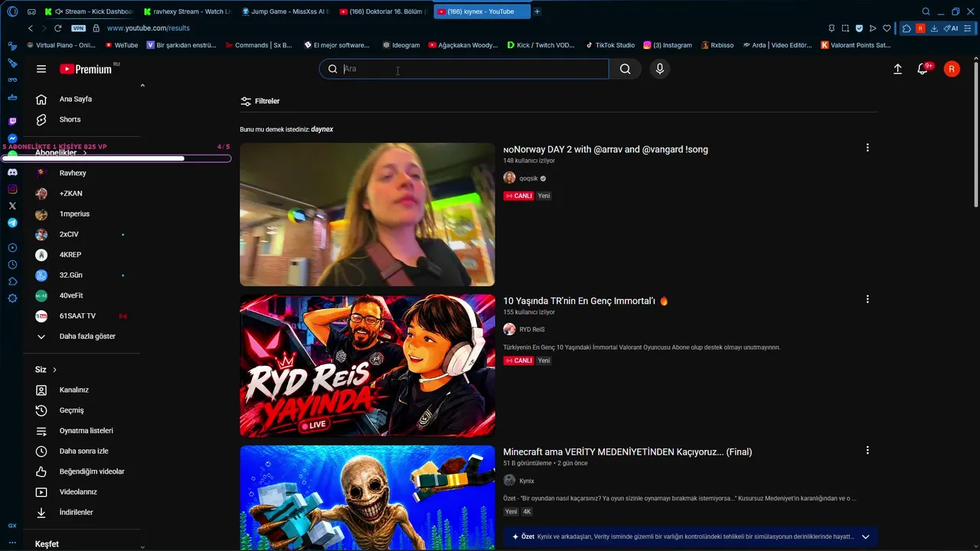Viewport: 980px width, 551px height.
Task: Click the search magnifier button beside the search box
Action: pyautogui.click(x=626, y=69)
